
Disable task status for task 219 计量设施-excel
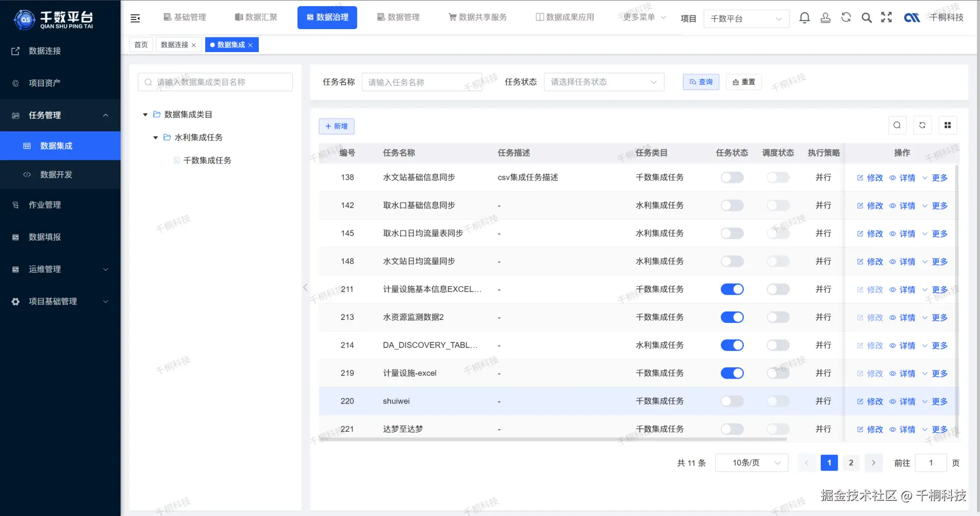[x=731, y=373]
